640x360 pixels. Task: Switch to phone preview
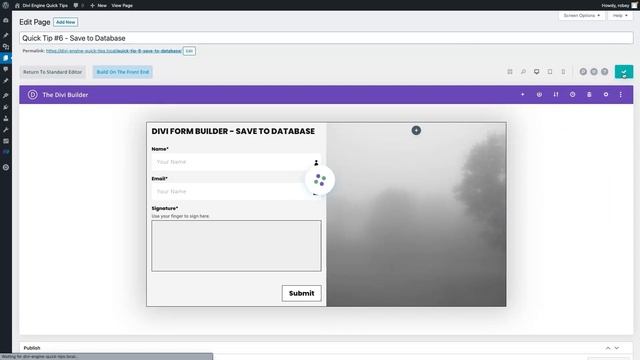click(563, 72)
